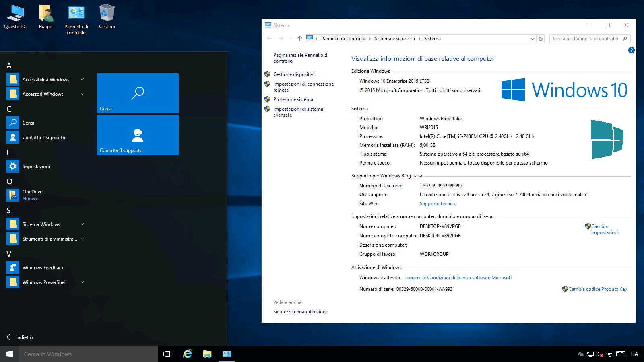The height and width of the screenshot is (362, 644).
Task: Go up one level with the up arrow
Action: tap(299, 39)
